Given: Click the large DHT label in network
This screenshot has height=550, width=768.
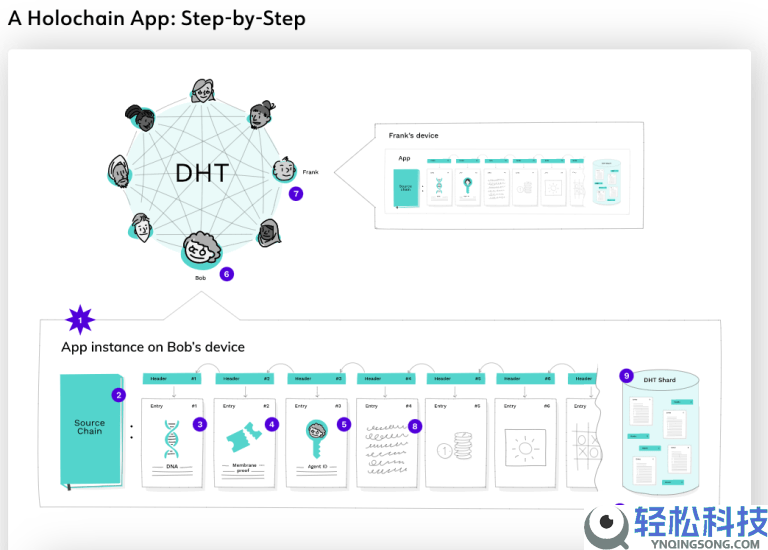Looking at the screenshot, I should coord(201,172).
